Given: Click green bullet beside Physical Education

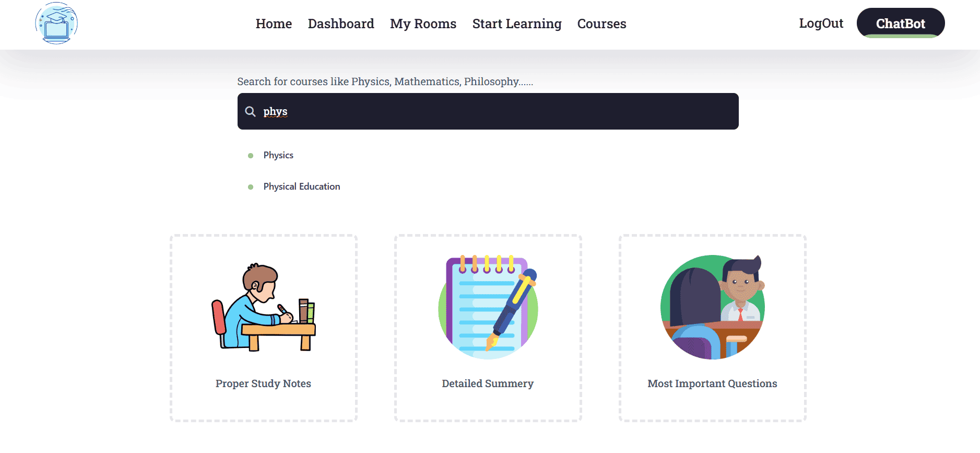Looking at the screenshot, I should pyautogui.click(x=251, y=187).
